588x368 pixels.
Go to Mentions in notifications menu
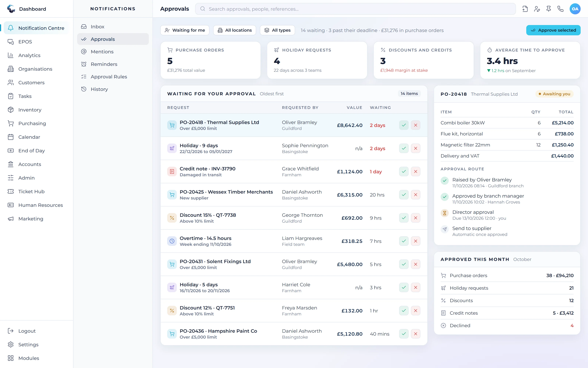113,52
